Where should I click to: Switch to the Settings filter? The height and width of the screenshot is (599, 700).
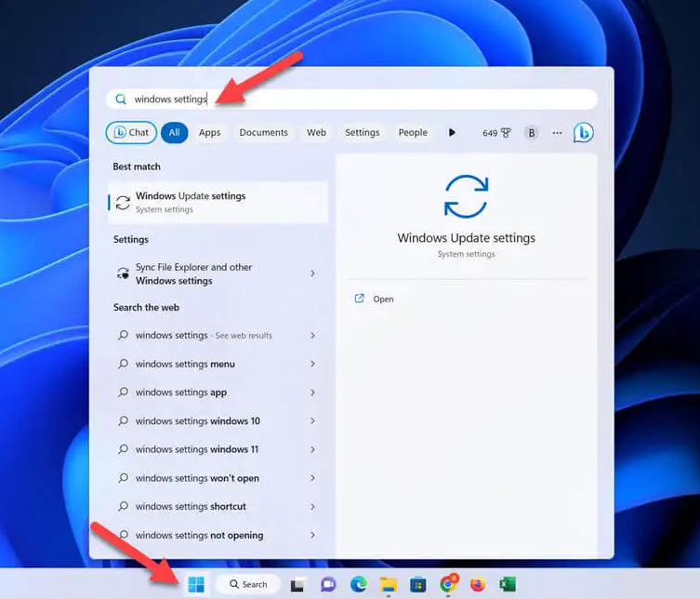point(362,133)
